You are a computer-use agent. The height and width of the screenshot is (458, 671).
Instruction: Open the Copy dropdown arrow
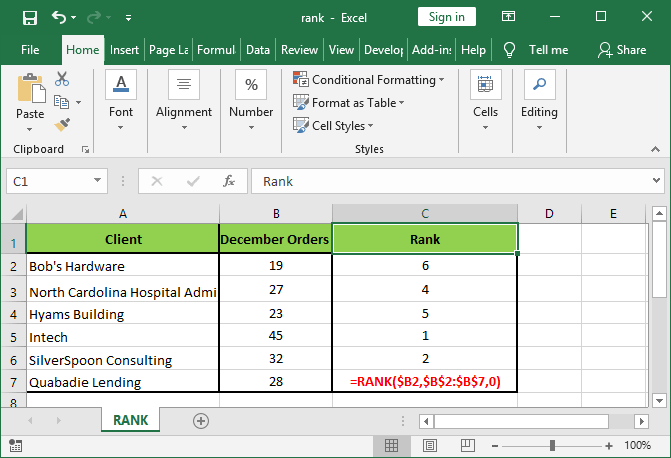pos(78,102)
